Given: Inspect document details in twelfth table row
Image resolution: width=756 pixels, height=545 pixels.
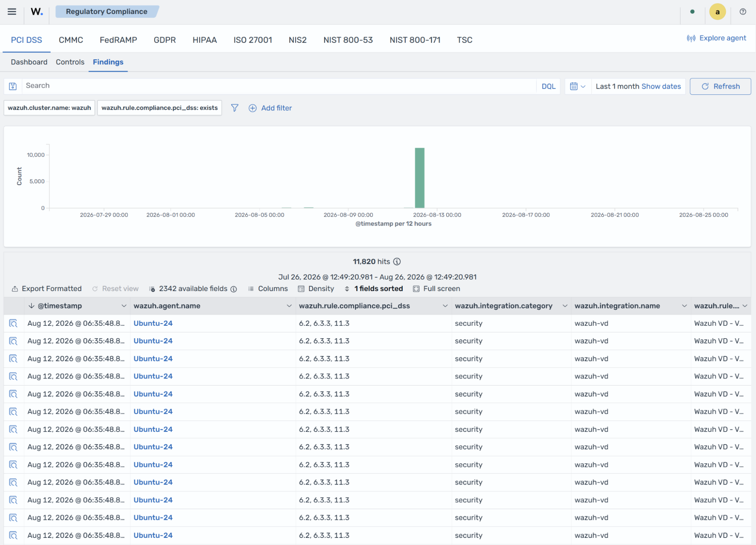Looking at the screenshot, I should 13,518.
